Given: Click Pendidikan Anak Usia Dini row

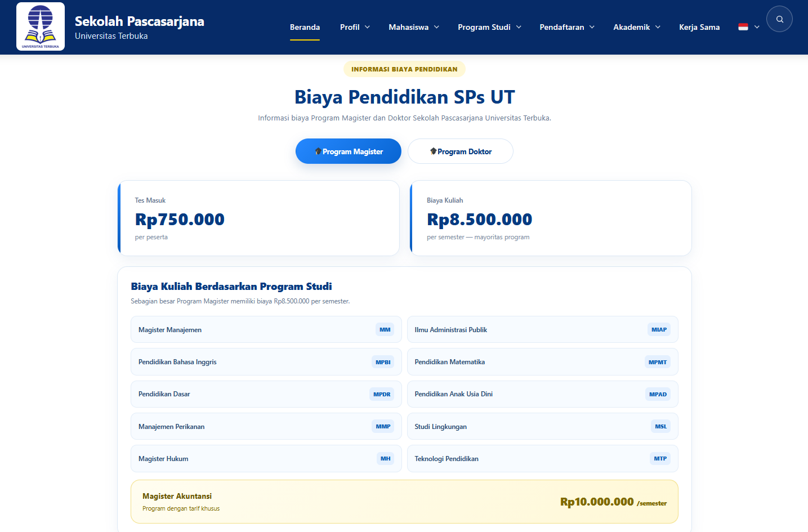Looking at the screenshot, I should click(543, 394).
